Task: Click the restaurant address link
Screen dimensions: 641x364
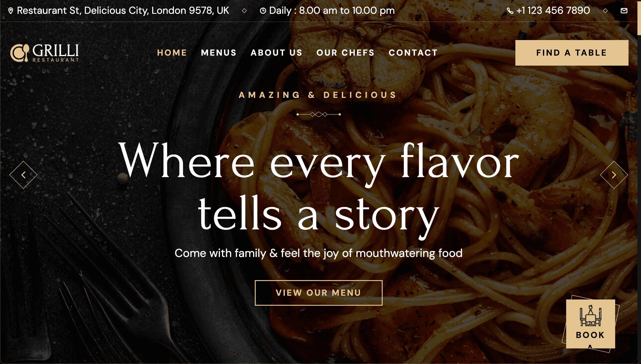Action: [123, 10]
